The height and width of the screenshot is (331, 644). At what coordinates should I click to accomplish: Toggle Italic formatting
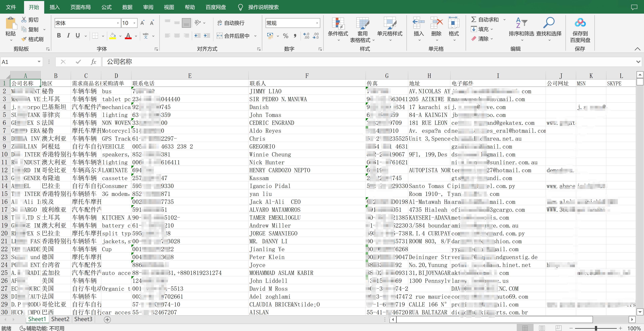(x=68, y=36)
